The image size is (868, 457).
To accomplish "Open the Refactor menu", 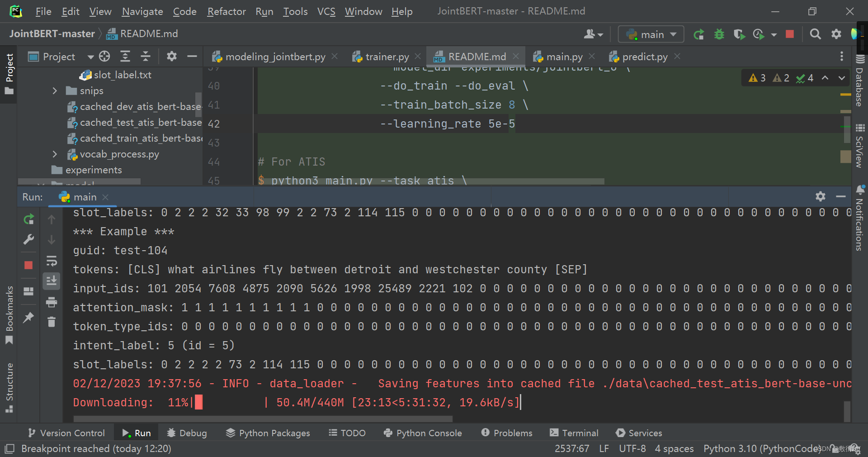I will click(226, 11).
